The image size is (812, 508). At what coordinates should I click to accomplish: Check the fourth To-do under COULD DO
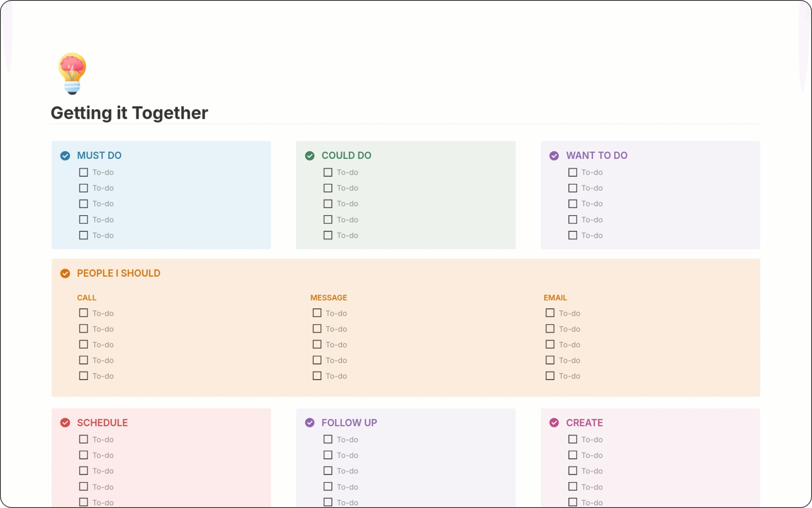[x=328, y=219]
